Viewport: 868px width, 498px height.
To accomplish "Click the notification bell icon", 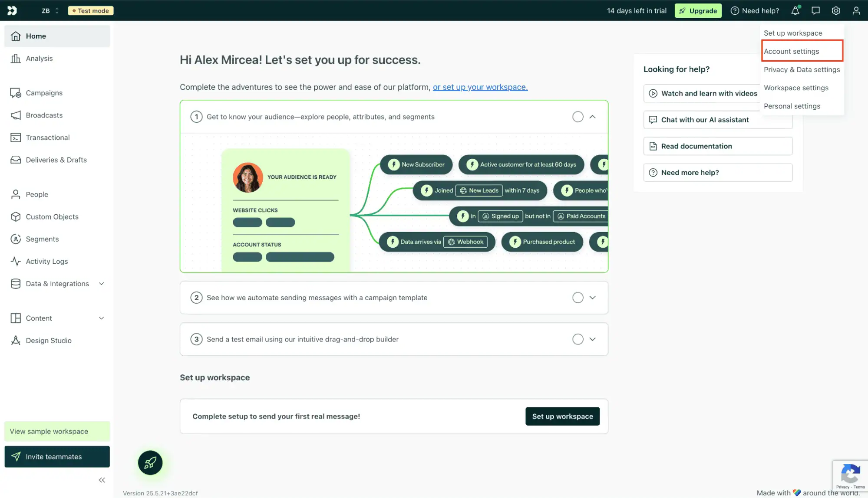I will 795,10.
